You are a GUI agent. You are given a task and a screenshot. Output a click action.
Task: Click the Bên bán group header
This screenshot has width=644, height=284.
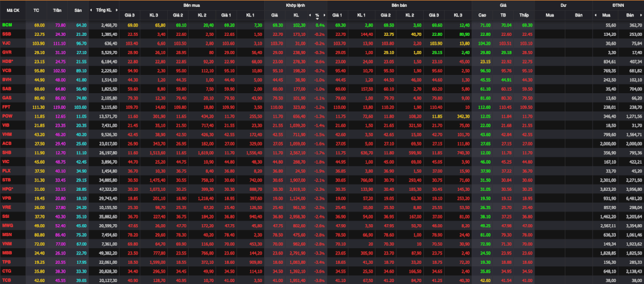coord(399,5)
